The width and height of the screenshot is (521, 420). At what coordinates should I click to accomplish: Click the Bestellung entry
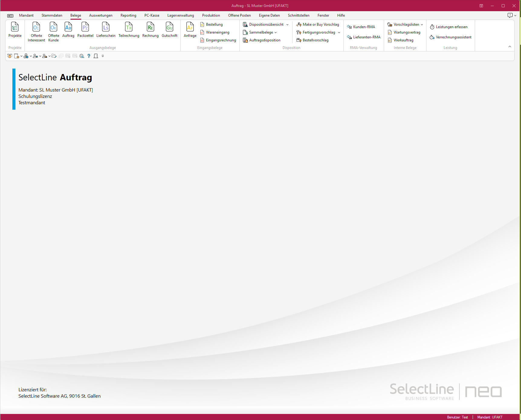point(212,24)
